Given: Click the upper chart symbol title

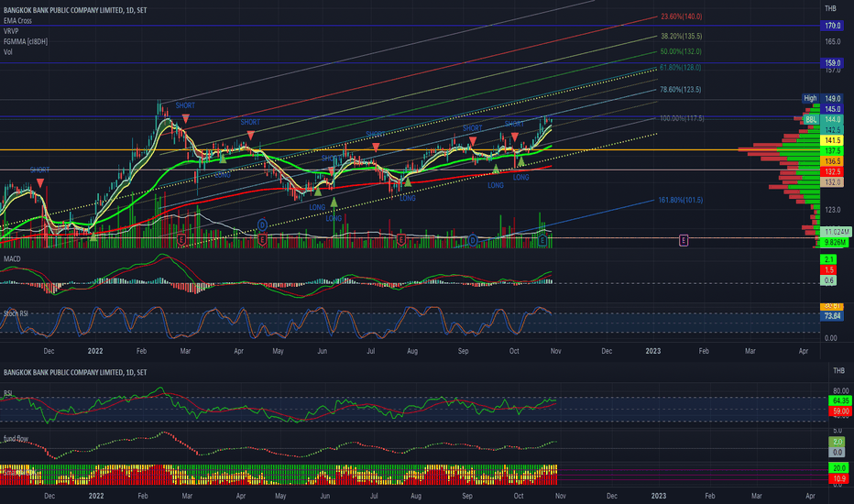Looking at the screenshot, I should pos(75,10).
